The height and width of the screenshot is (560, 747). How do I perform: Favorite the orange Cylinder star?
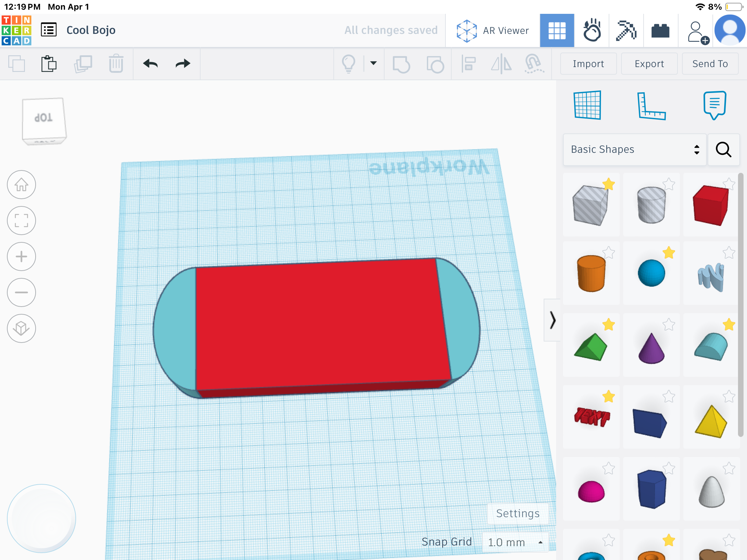pos(609,253)
